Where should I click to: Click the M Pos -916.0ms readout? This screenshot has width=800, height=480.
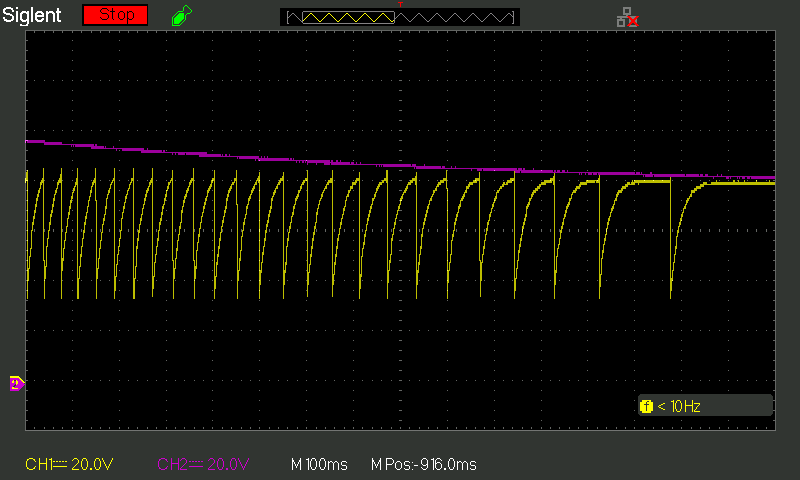coord(423,464)
